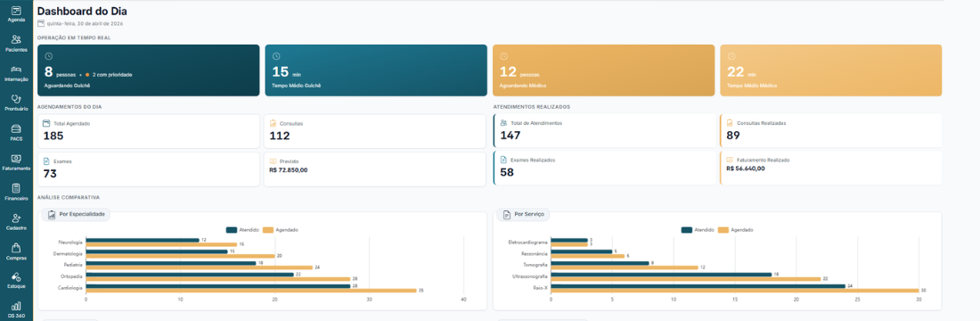980x321 pixels.
Task: Click the Exames document icon
Action: coord(47,160)
